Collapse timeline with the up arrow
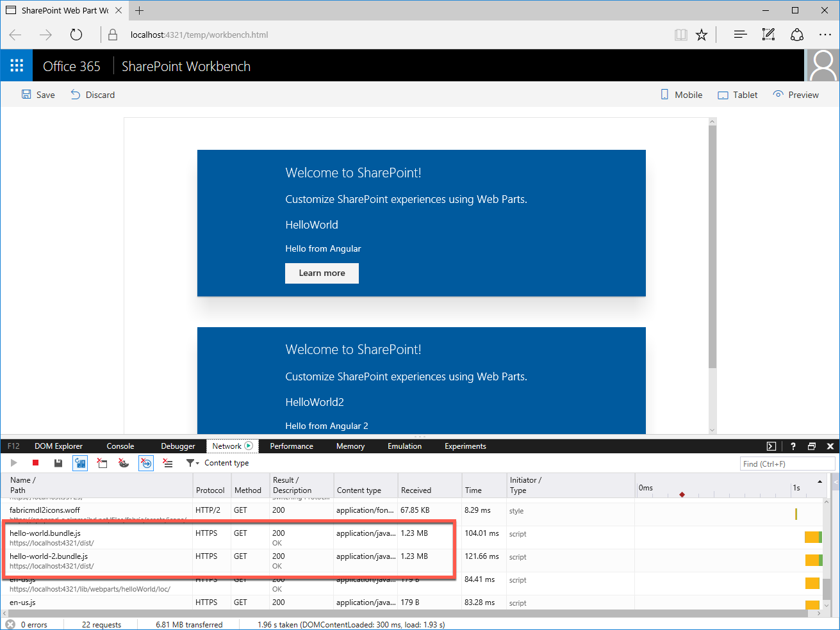840x630 pixels. point(819,481)
